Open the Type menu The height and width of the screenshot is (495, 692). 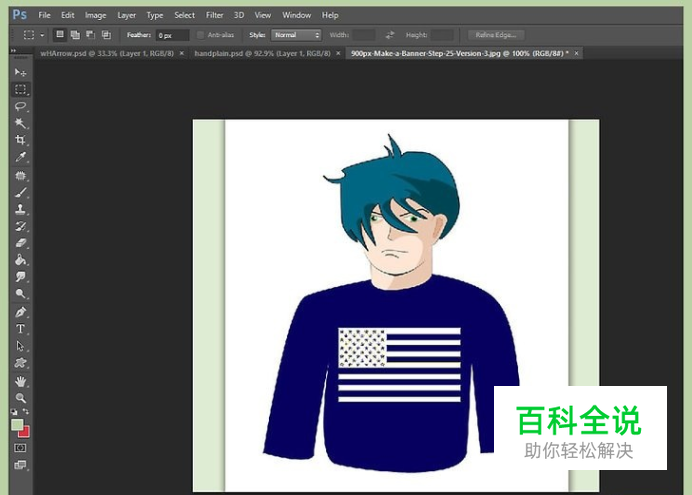click(x=154, y=15)
